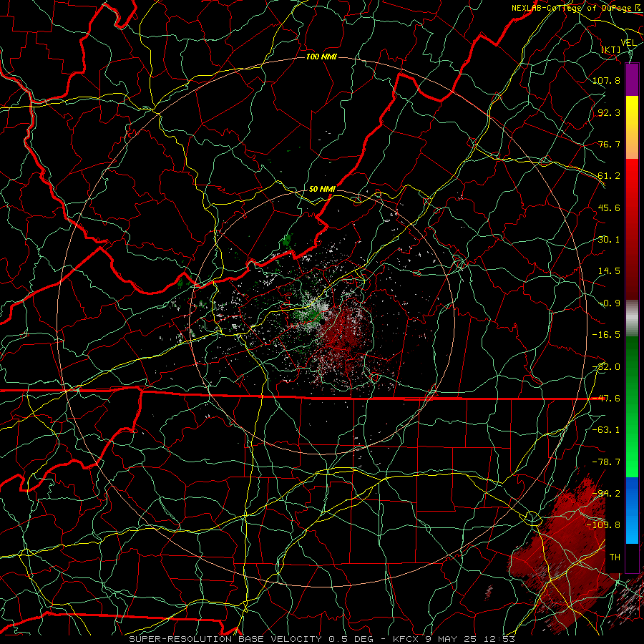Click the 61.2 legend value
Viewport: 644px width, 644px height.
click(x=609, y=176)
